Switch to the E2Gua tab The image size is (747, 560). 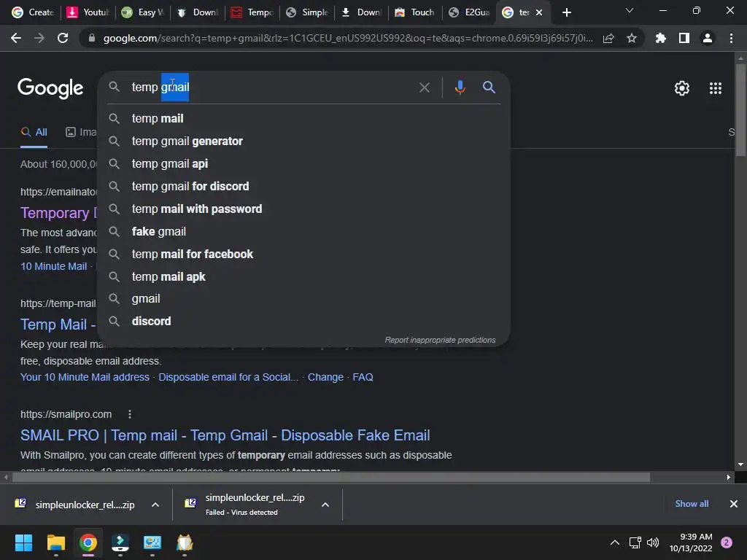(x=471, y=12)
